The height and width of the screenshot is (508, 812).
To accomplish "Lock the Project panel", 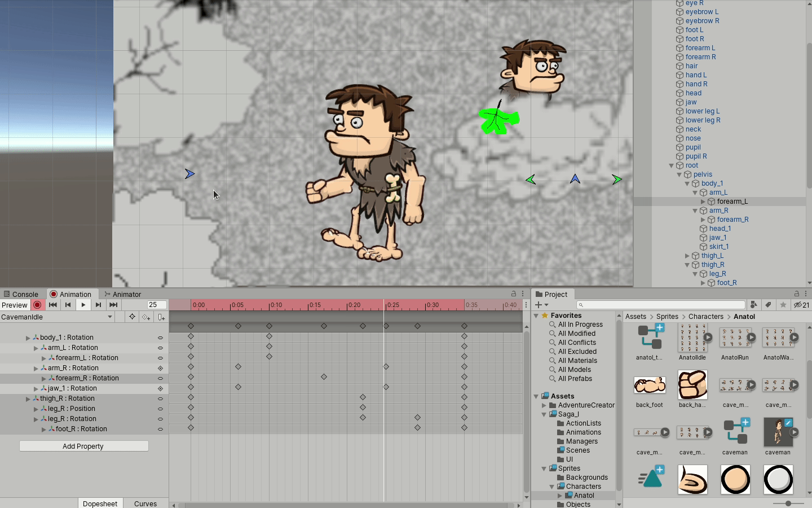I will 797,294.
